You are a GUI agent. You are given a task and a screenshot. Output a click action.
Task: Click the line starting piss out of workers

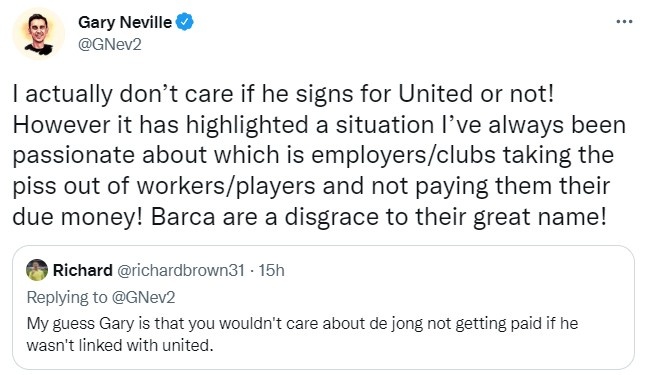tap(311, 186)
